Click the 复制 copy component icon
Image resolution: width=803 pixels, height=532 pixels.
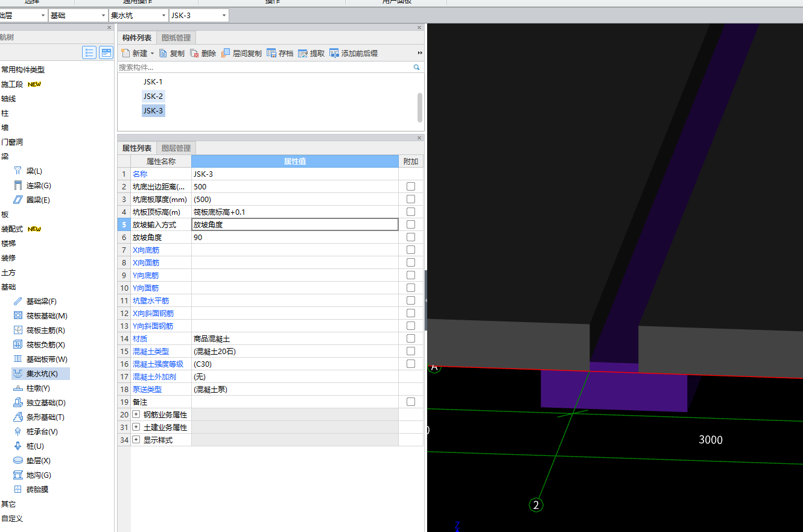pos(163,53)
